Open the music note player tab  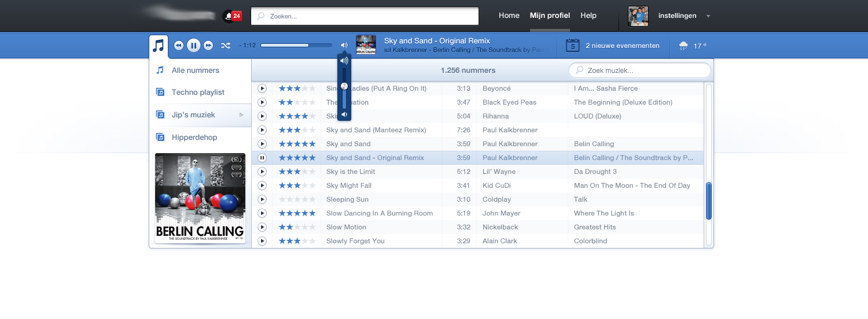pyautogui.click(x=159, y=46)
